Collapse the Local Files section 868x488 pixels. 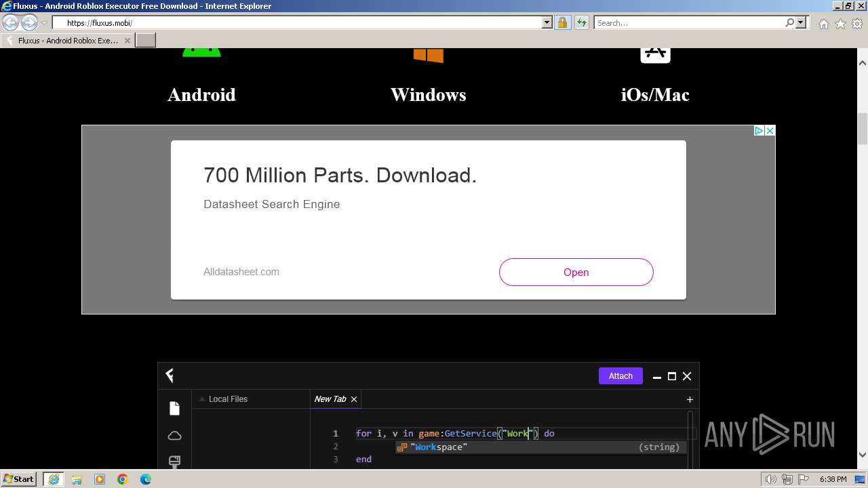[x=201, y=399]
